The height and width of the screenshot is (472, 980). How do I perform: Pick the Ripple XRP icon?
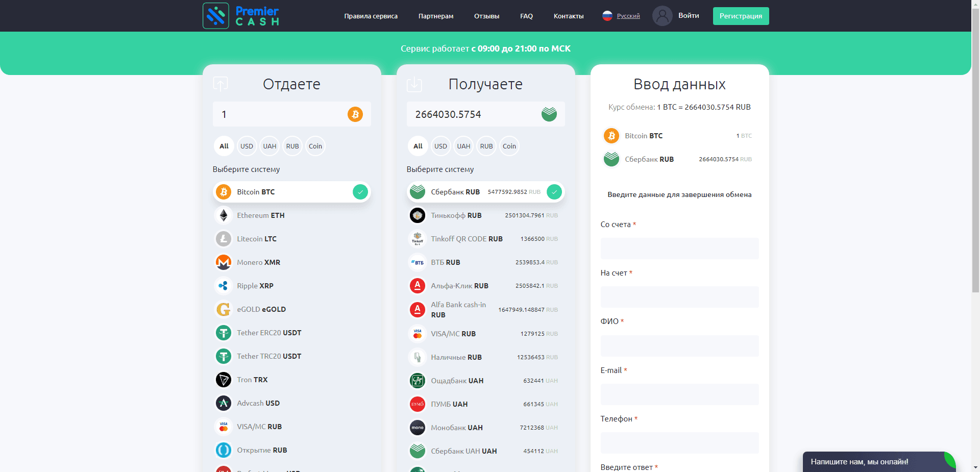pyautogui.click(x=224, y=286)
